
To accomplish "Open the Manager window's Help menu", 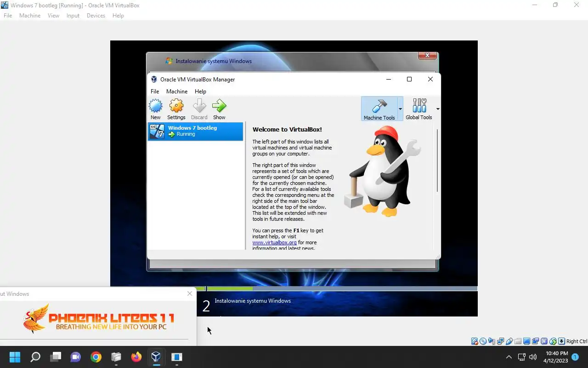I will (x=200, y=92).
